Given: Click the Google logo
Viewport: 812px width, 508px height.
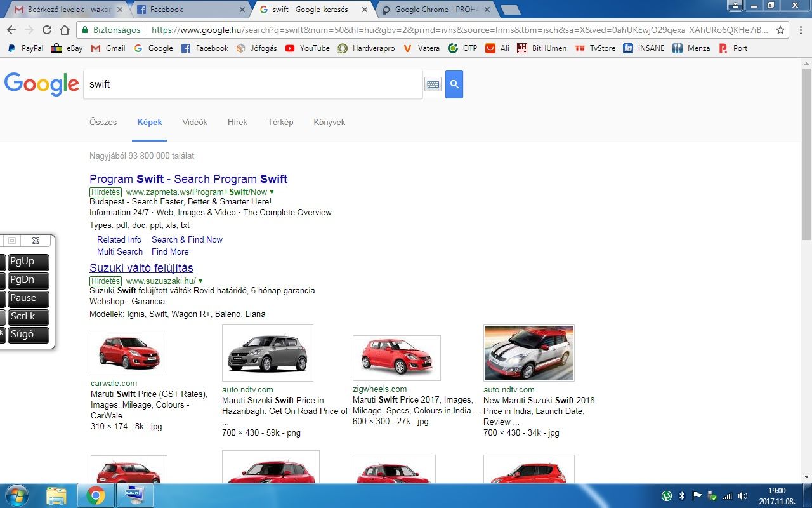Looking at the screenshot, I should tap(41, 84).
